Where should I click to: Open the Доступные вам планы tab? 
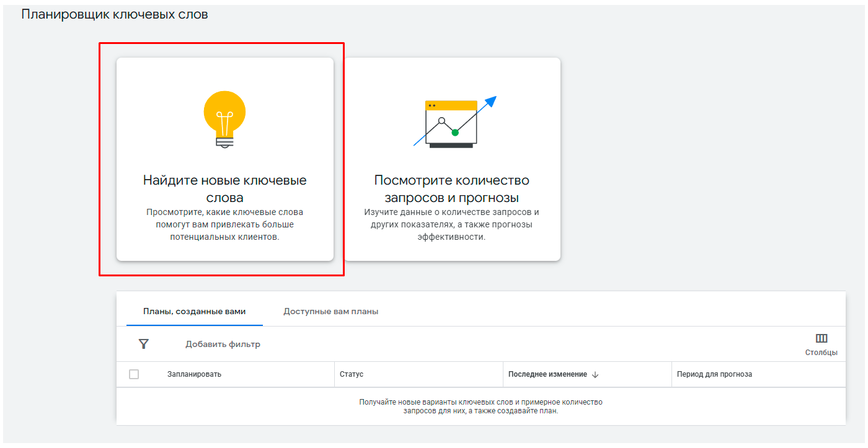330,312
